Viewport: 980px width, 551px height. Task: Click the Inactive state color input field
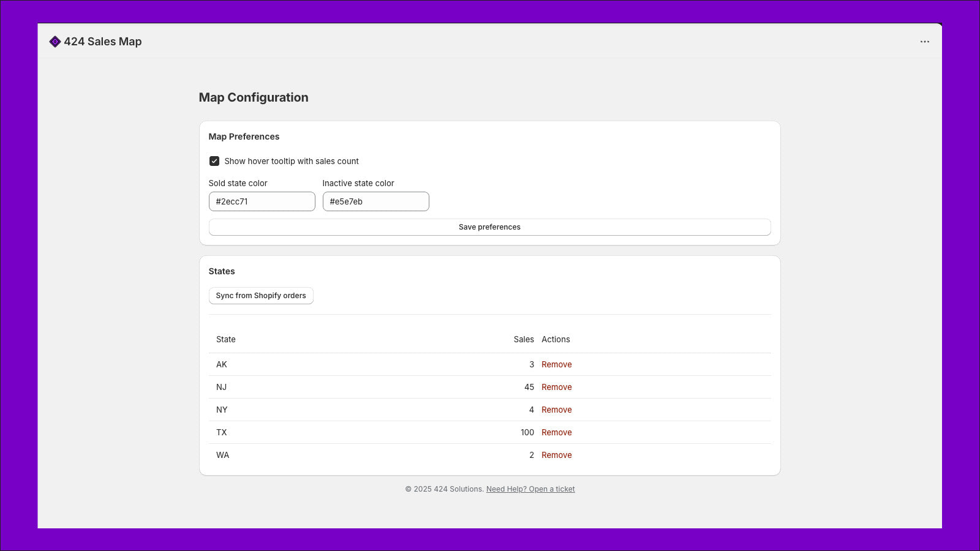[375, 201]
